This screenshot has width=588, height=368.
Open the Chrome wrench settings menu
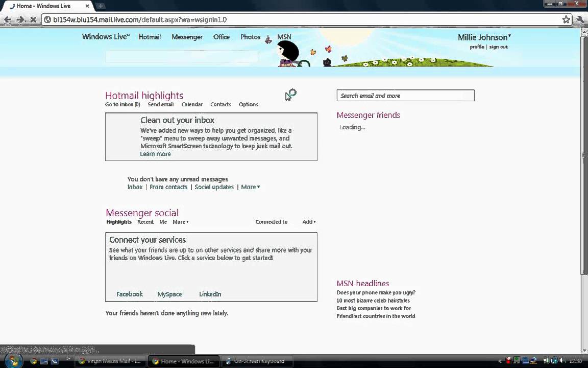(581, 19)
